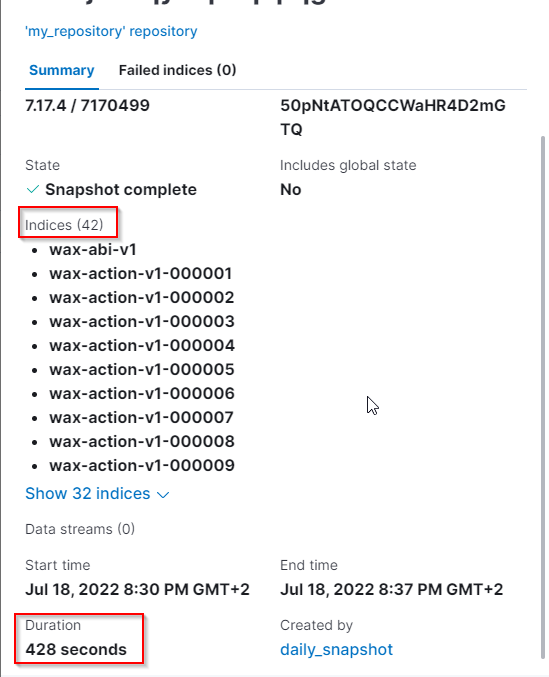The width and height of the screenshot is (549, 677).
Task: Open the 'my_repository' repository link
Action: [x=111, y=32]
